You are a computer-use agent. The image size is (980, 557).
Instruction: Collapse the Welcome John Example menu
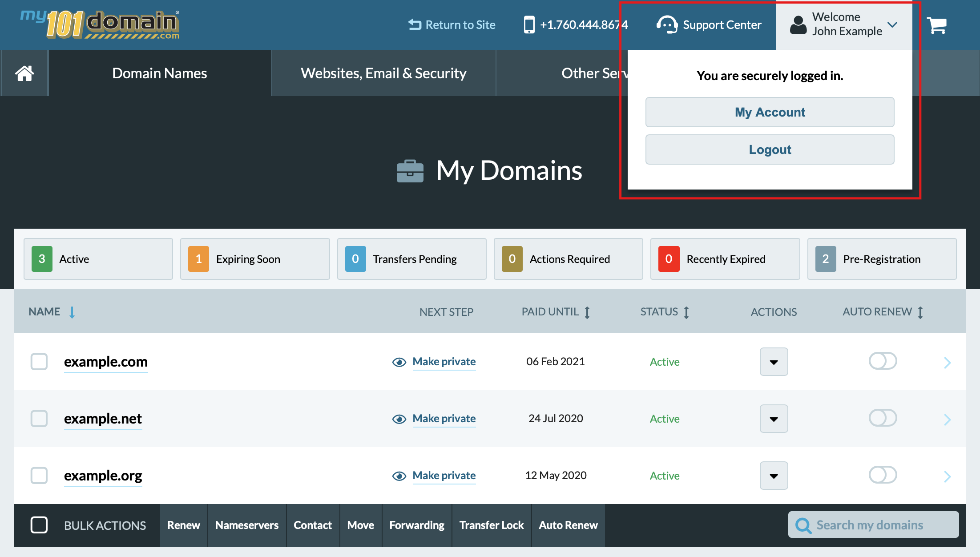click(x=892, y=25)
